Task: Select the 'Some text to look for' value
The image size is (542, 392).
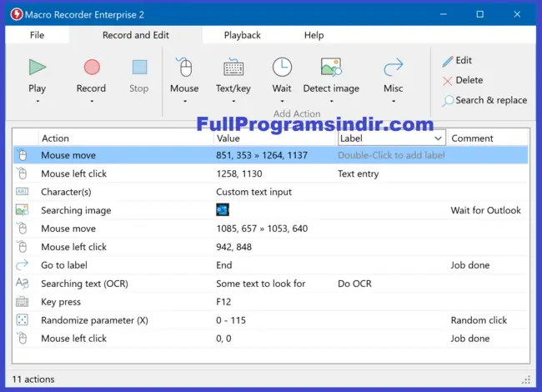Action: 261,284
